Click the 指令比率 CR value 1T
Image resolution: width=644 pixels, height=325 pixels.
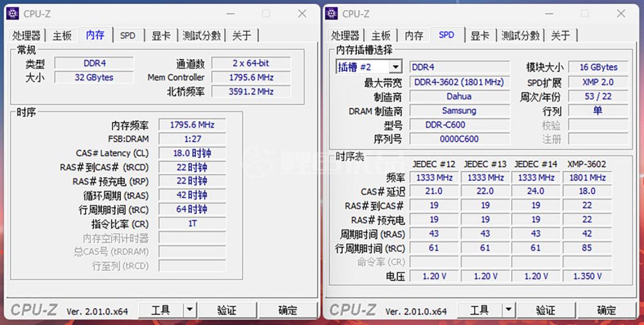[192, 223]
